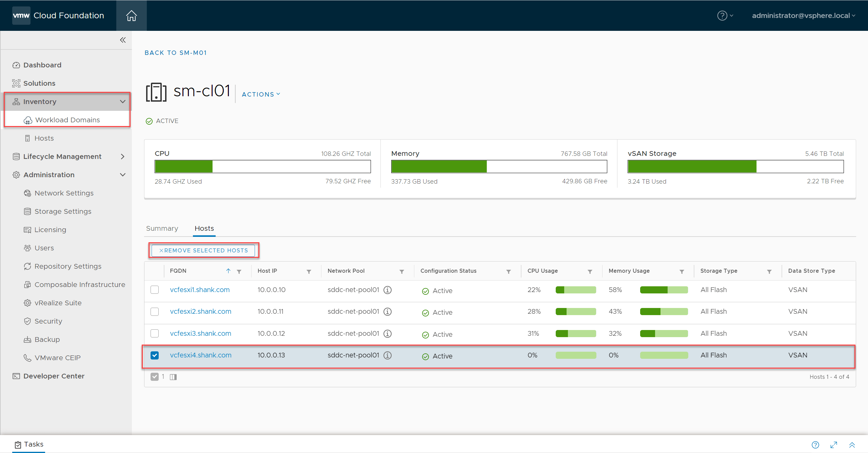The image size is (868, 453).
Task: Go to the Home icon in header
Action: pos(131,16)
